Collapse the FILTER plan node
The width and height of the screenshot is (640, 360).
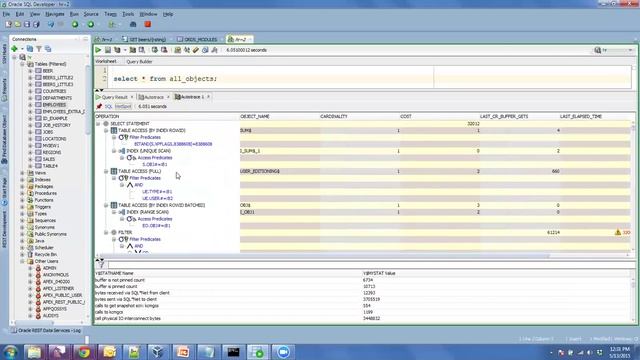pyautogui.click(x=106, y=233)
